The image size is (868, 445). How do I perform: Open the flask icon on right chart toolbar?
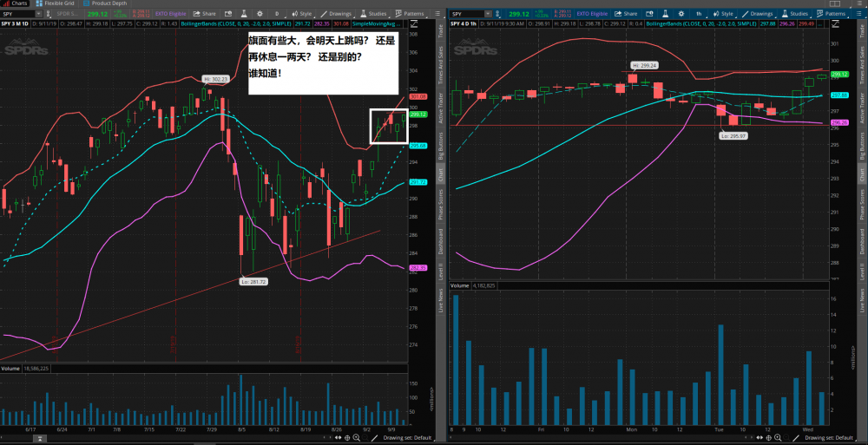point(666,14)
